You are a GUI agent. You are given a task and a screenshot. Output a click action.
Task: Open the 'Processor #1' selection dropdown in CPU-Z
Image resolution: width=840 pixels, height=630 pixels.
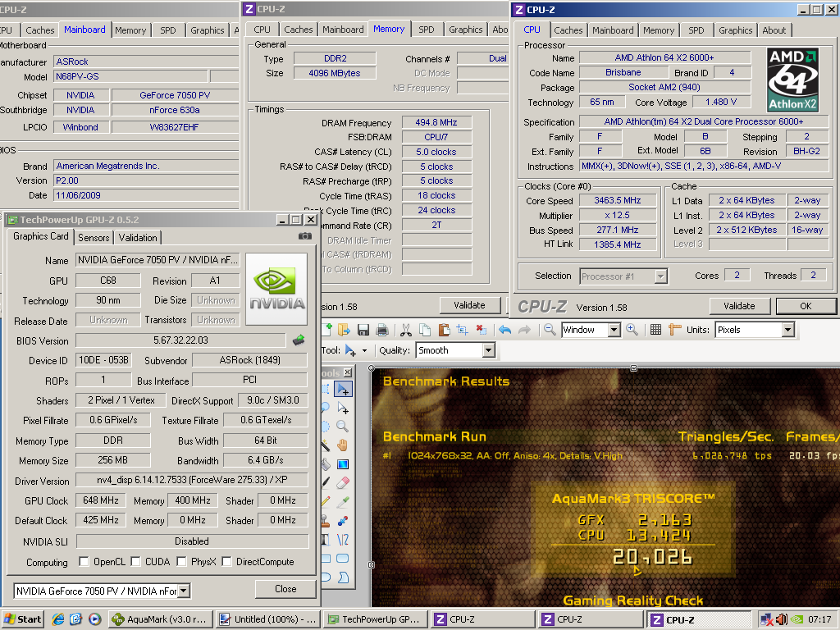[x=660, y=276]
